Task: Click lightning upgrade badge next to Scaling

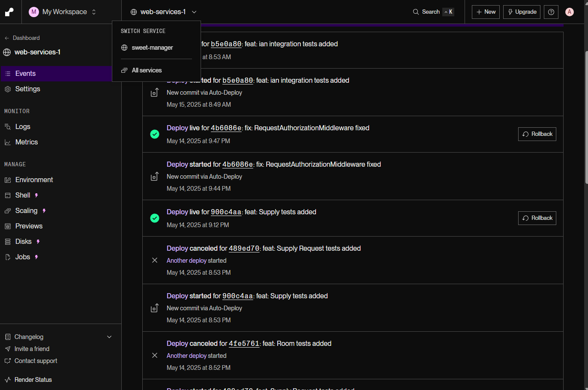Action: 44,211
